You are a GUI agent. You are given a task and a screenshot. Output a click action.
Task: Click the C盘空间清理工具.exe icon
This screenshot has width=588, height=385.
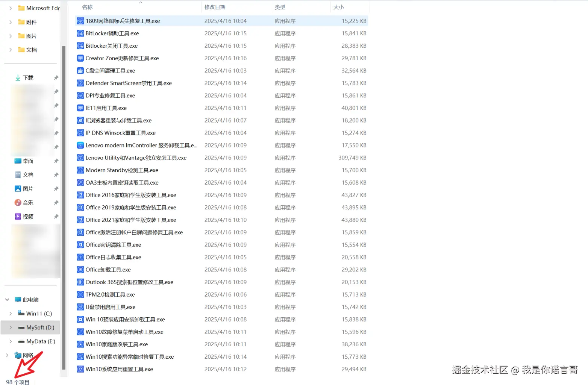point(80,71)
